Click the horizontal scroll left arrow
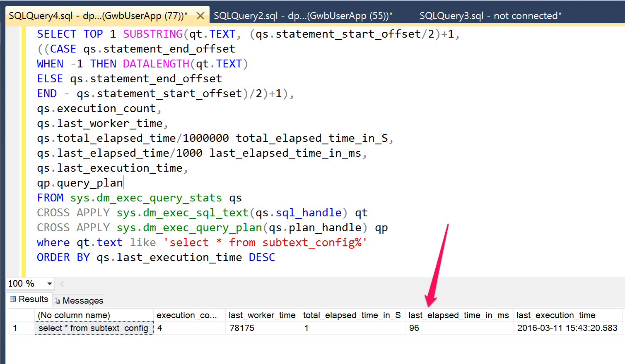Viewport: 625px width, 364px height. pos(62,284)
